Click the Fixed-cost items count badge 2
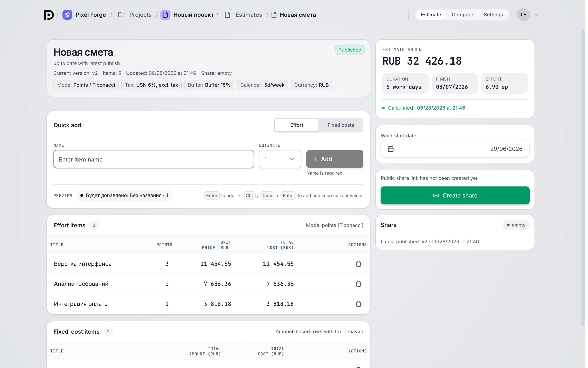Viewport: 588px width, 368px height. (108, 332)
